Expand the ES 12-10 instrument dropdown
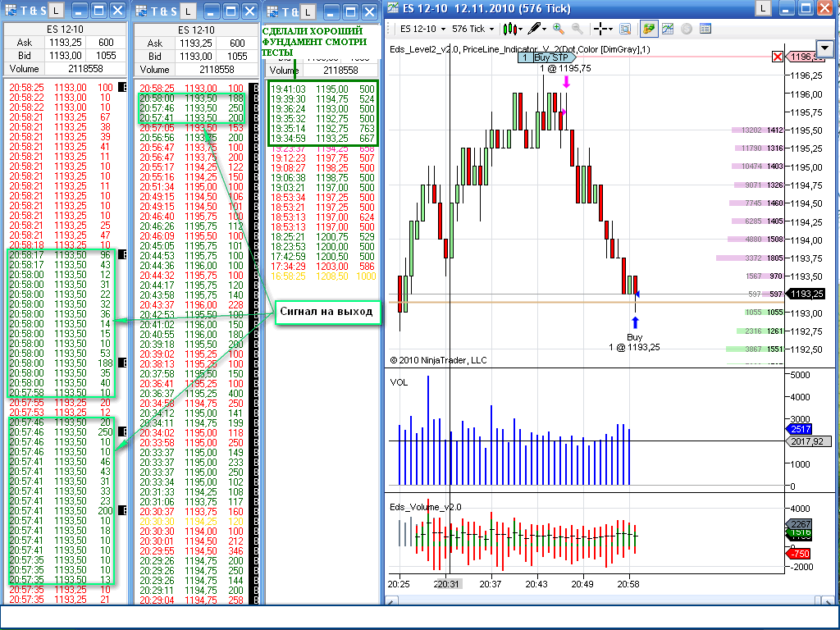The image size is (840, 630). (422, 29)
